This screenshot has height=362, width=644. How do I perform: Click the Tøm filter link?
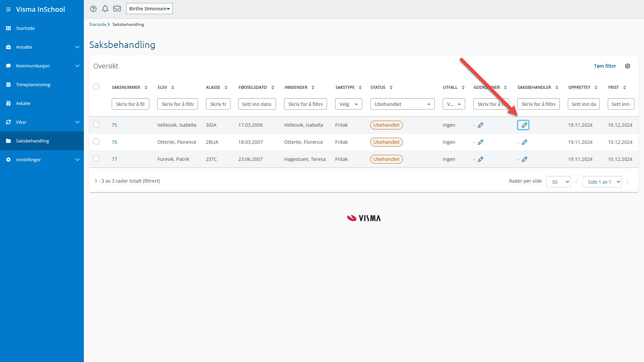coord(605,66)
